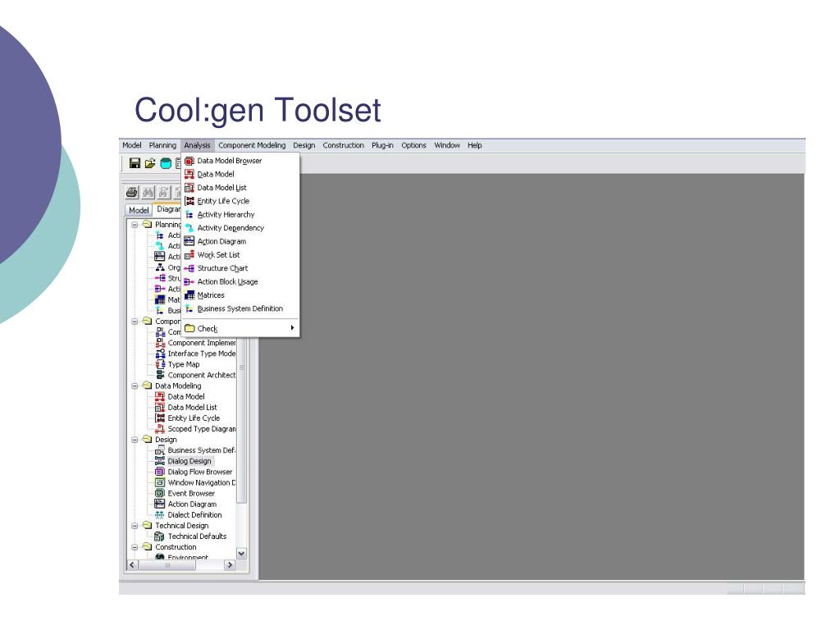Viewport: 840px width, 630px height.
Task: Open the Options menu
Action: [x=413, y=145]
